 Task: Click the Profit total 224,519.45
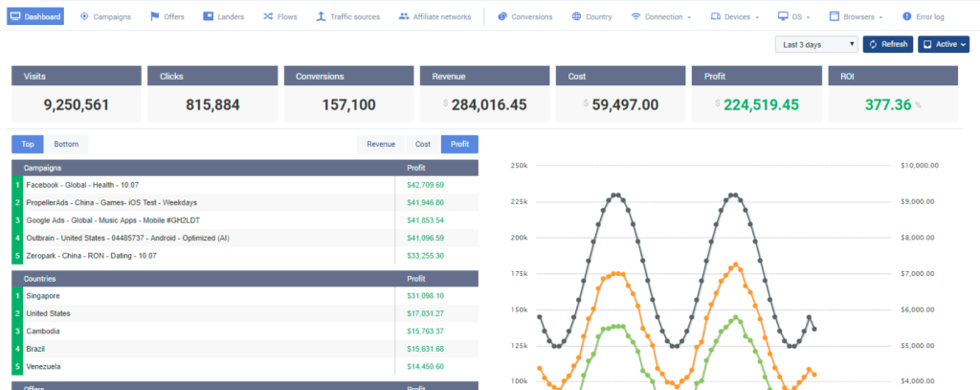[761, 104]
